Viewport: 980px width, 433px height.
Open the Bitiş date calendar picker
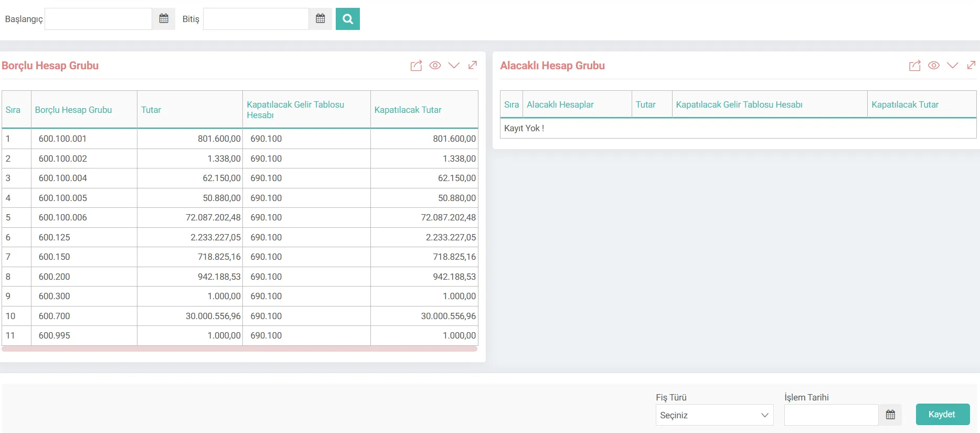pyautogui.click(x=321, y=19)
